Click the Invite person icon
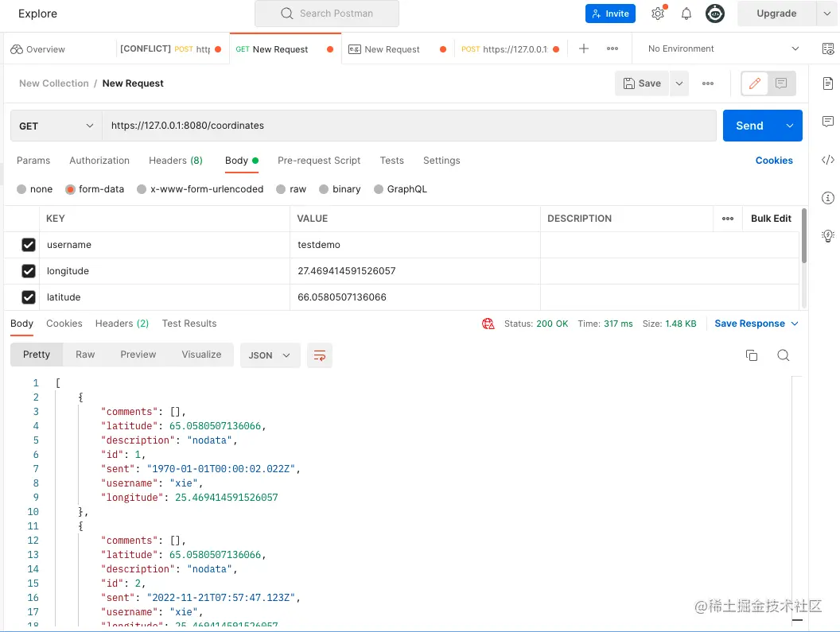Screen dimensions: 840x632 point(597,14)
